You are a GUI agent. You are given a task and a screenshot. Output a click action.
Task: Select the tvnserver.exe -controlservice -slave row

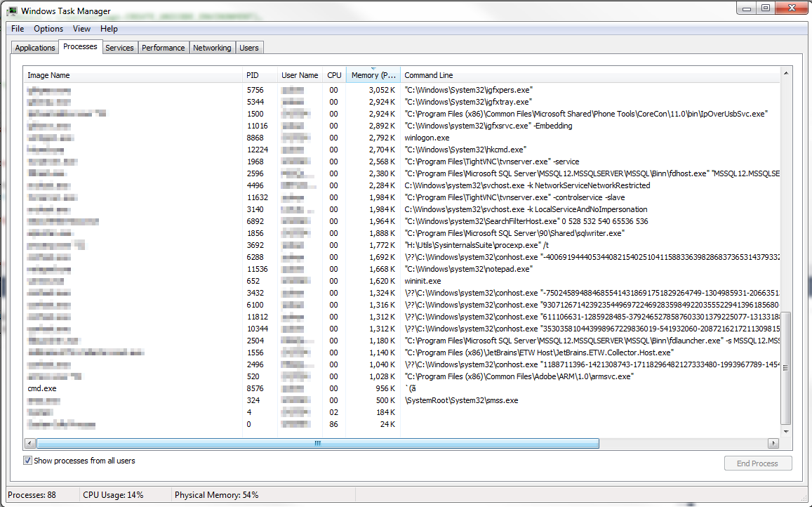402,197
